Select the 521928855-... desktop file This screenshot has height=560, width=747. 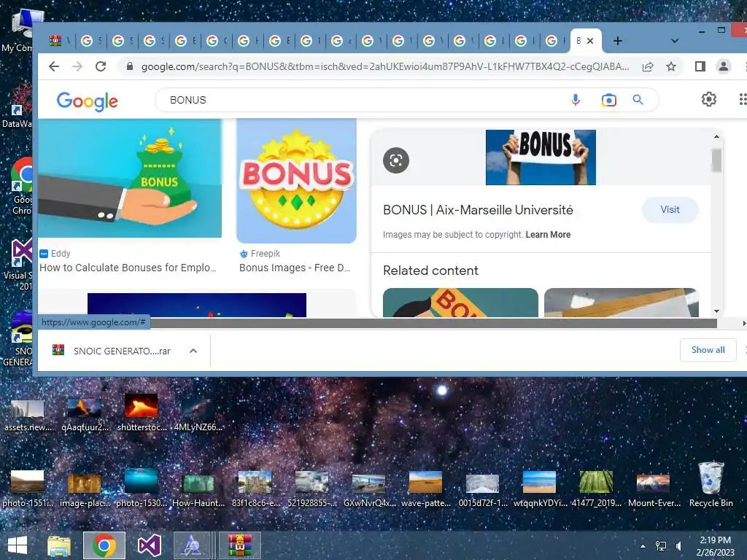(x=311, y=489)
